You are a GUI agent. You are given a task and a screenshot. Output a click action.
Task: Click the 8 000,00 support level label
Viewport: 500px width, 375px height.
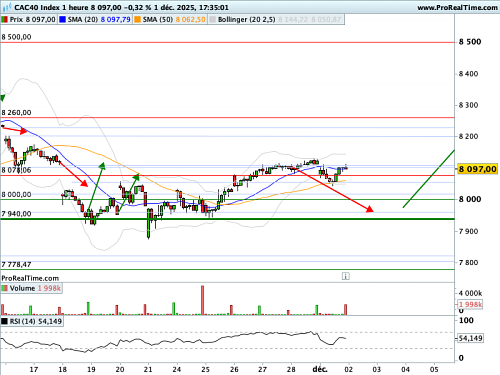[16, 195]
